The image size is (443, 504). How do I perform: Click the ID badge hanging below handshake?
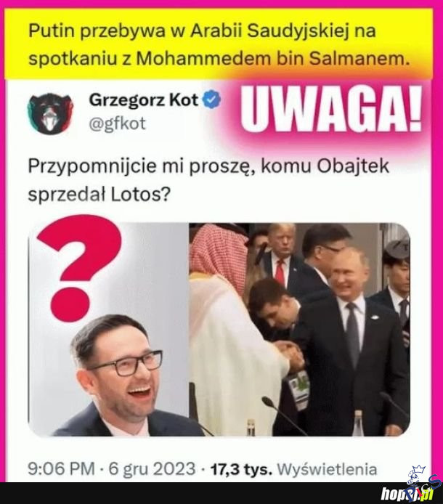pyautogui.click(x=299, y=389)
